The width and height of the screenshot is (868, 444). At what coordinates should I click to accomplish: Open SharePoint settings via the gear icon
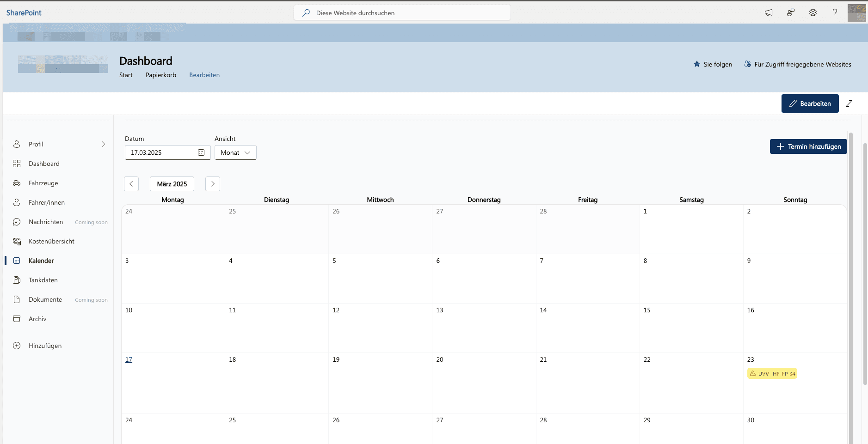[813, 12]
